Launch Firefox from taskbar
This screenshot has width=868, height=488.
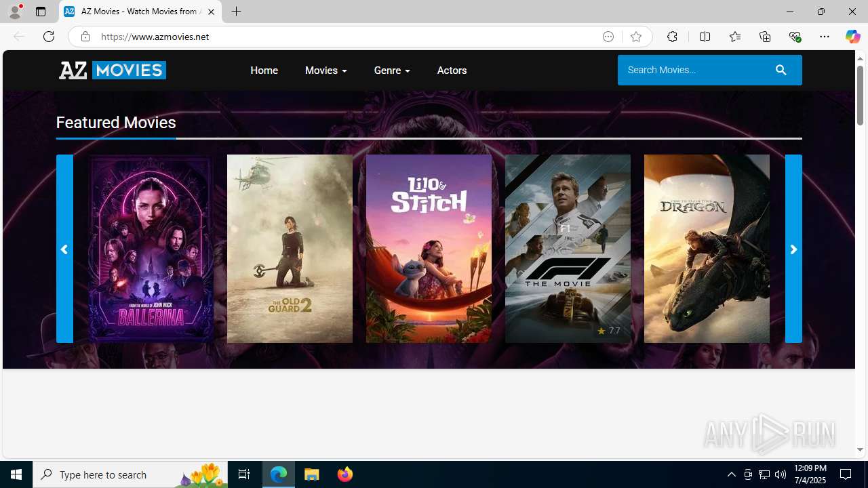(345, 474)
